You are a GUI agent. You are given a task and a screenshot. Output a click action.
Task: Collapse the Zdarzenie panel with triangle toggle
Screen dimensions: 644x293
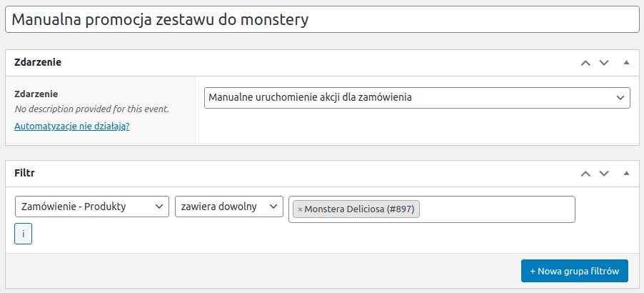click(626, 63)
